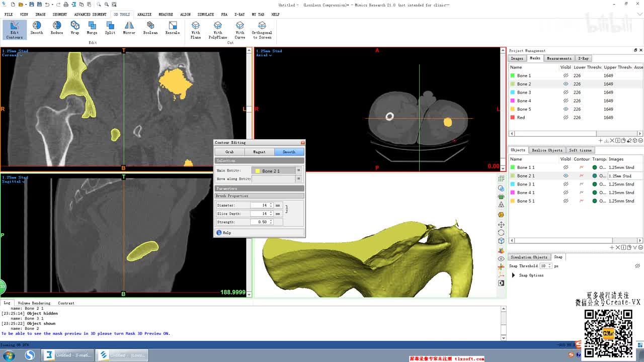Select the Mirror tool
Image resolution: width=644 pixels, height=362 pixels.
(129, 28)
